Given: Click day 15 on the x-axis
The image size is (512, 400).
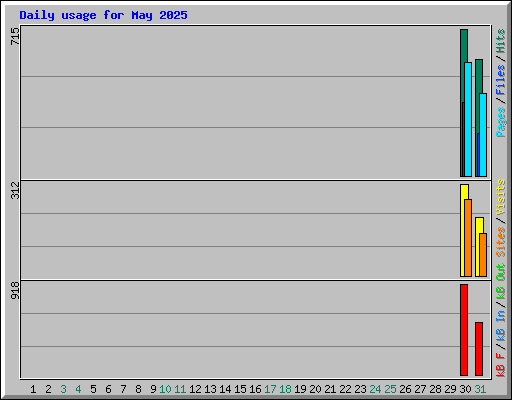Looking at the screenshot, I should click(x=240, y=389).
